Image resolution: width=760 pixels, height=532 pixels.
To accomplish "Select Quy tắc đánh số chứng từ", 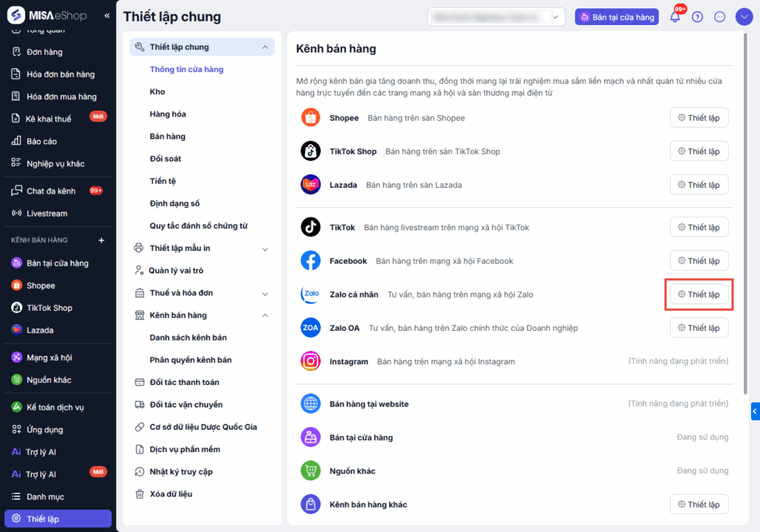I will (199, 226).
